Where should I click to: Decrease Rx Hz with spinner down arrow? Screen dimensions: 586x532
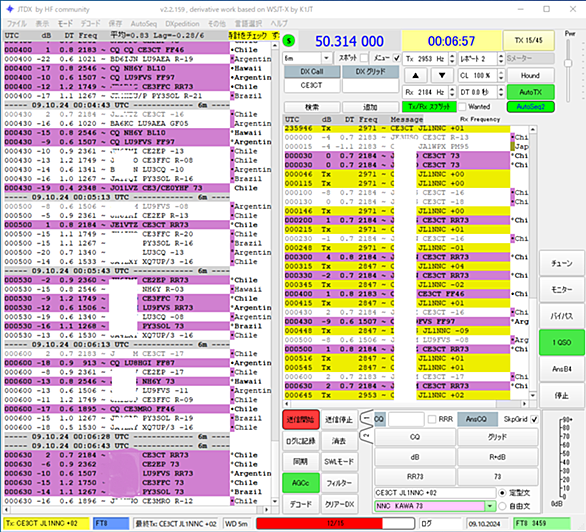[x=452, y=95]
